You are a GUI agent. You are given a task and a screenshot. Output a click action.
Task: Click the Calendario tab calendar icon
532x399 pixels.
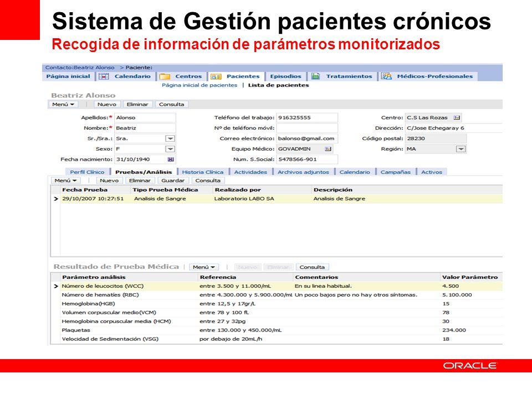104,76
